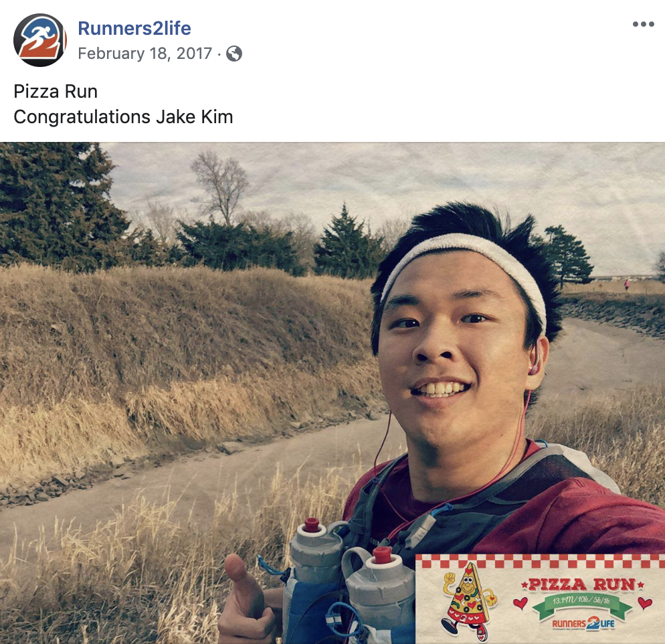Click the PIZZA RUN banner title
The image size is (665, 644).
click(x=582, y=584)
